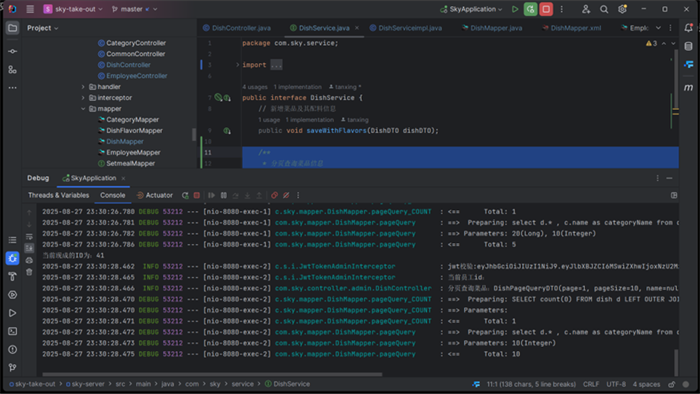This screenshot has height=394, width=700.
Task: Expand the interceptor folder
Action: (x=83, y=98)
